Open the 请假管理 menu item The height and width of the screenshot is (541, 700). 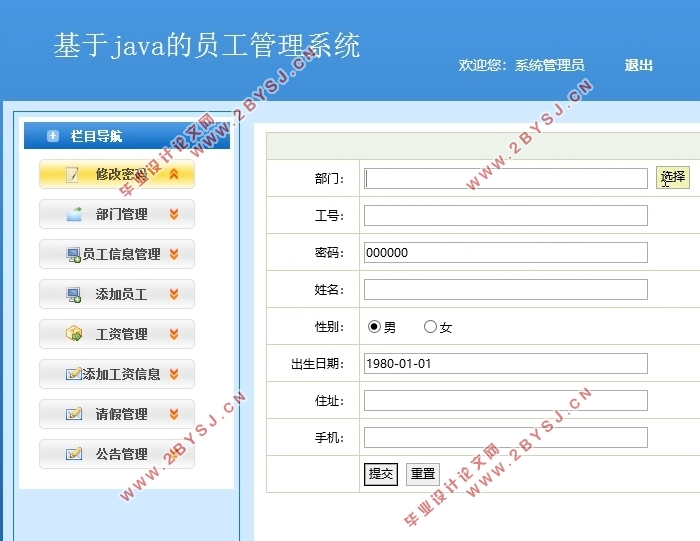117,414
